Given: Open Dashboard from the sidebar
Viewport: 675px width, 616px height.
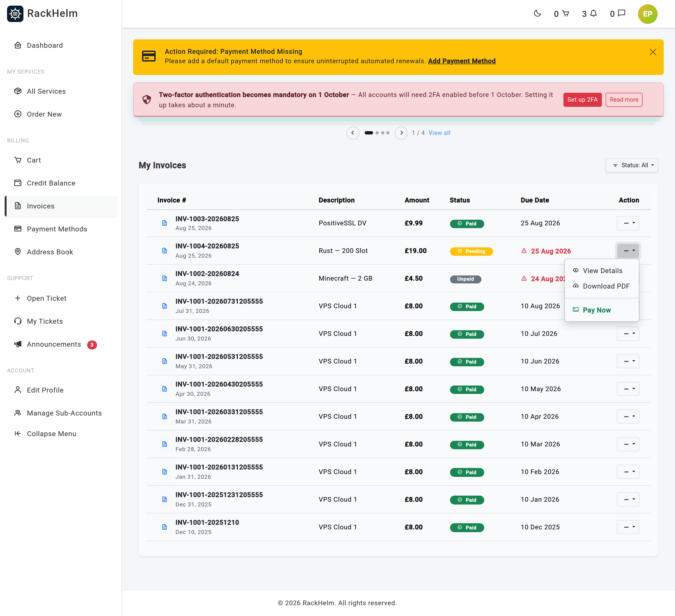Looking at the screenshot, I should coord(61,45).
